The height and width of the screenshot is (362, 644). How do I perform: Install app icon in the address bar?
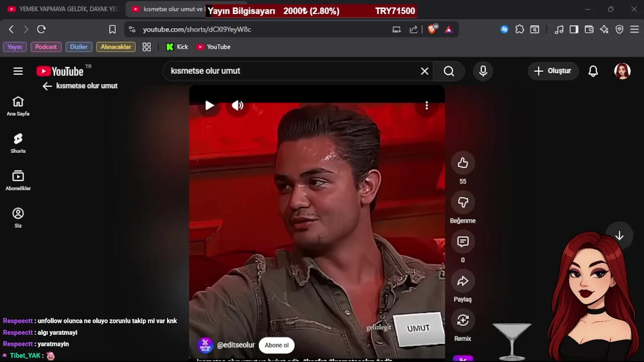coord(396,30)
